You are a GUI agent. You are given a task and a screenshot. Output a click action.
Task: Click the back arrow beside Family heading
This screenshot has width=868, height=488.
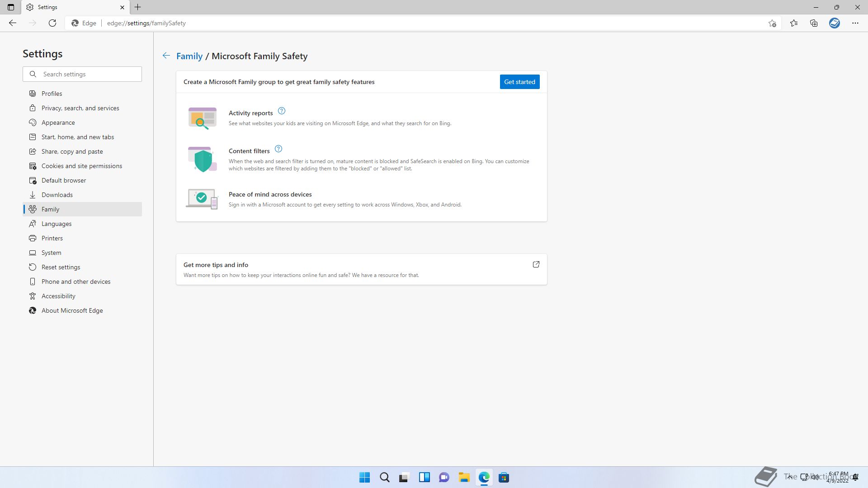point(166,56)
